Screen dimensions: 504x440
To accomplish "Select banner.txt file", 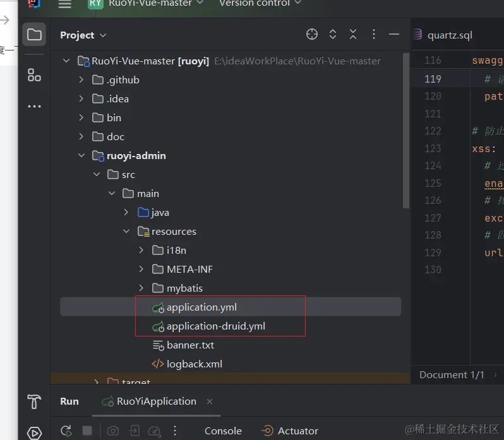I will (231, 345).
